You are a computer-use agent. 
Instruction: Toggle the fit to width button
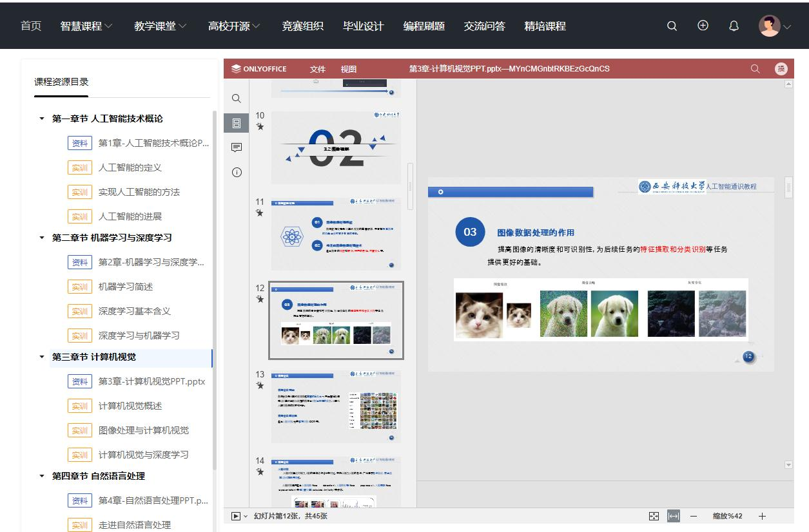pos(674,516)
